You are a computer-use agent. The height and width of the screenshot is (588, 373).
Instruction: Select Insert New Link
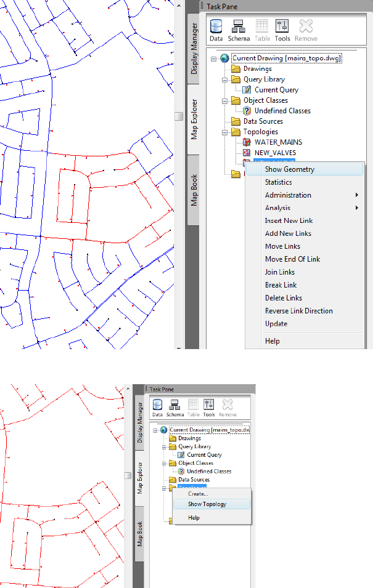pos(305,220)
